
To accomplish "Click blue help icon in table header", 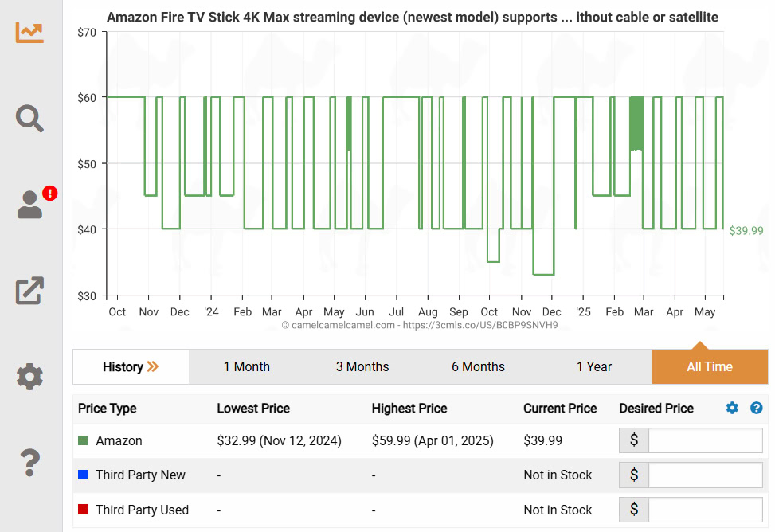I will pyautogui.click(x=756, y=408).
